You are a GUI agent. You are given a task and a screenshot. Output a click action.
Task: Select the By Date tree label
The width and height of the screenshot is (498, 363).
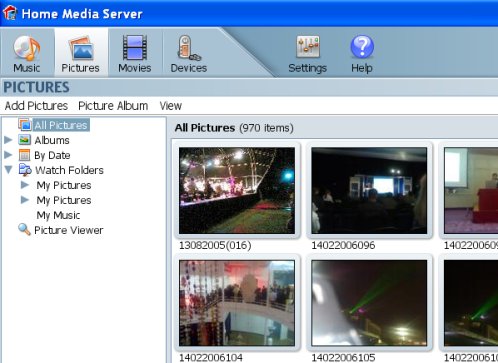click(x=52, y=155)
